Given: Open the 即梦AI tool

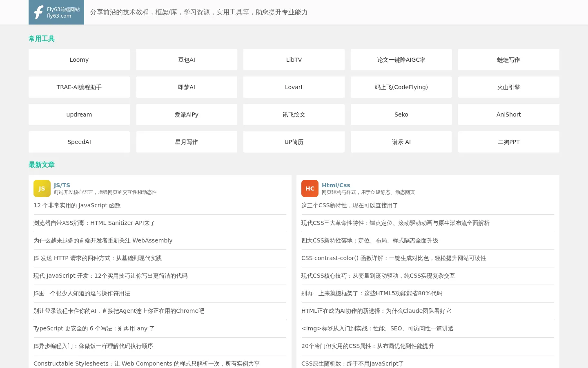Looking at the screenshot, I should click(x=187, y=87).
